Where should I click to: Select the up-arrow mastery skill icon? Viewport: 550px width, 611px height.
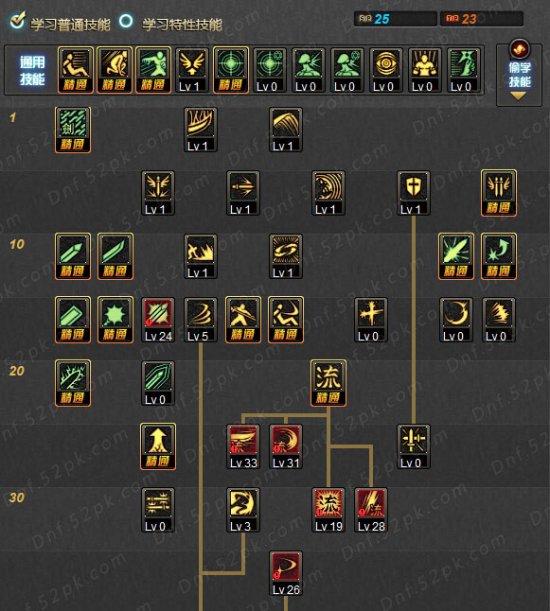click(158, 447)
